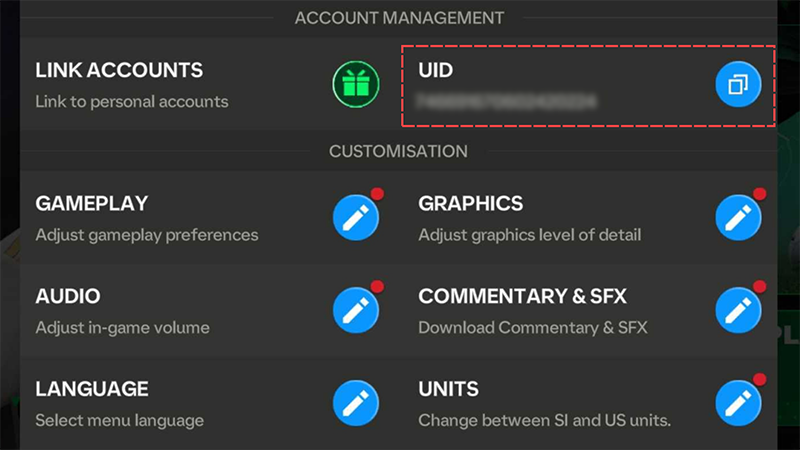Click the Language pencil edit icon

356,403
